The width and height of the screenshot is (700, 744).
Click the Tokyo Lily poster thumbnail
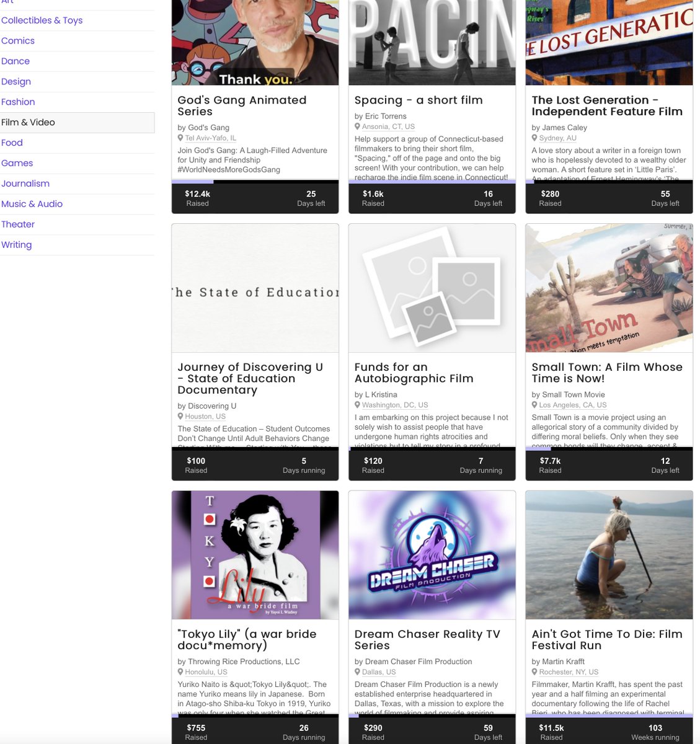click(255, 555)
